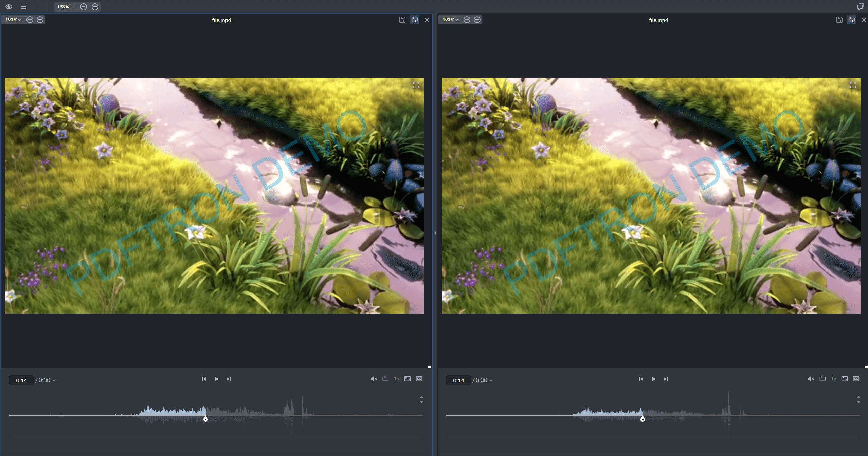Save the left panel's file.mp4
Screen dimensions: 868x456
pos(402,20)
